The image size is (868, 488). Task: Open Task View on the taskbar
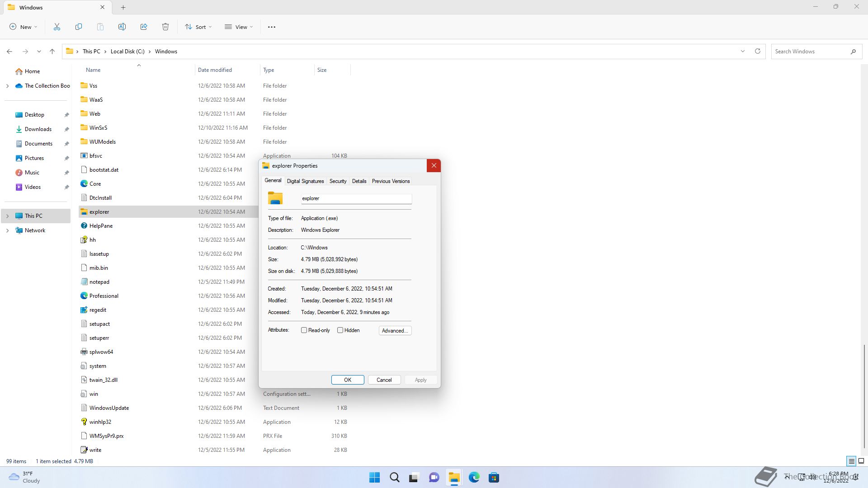coord(414,478)
